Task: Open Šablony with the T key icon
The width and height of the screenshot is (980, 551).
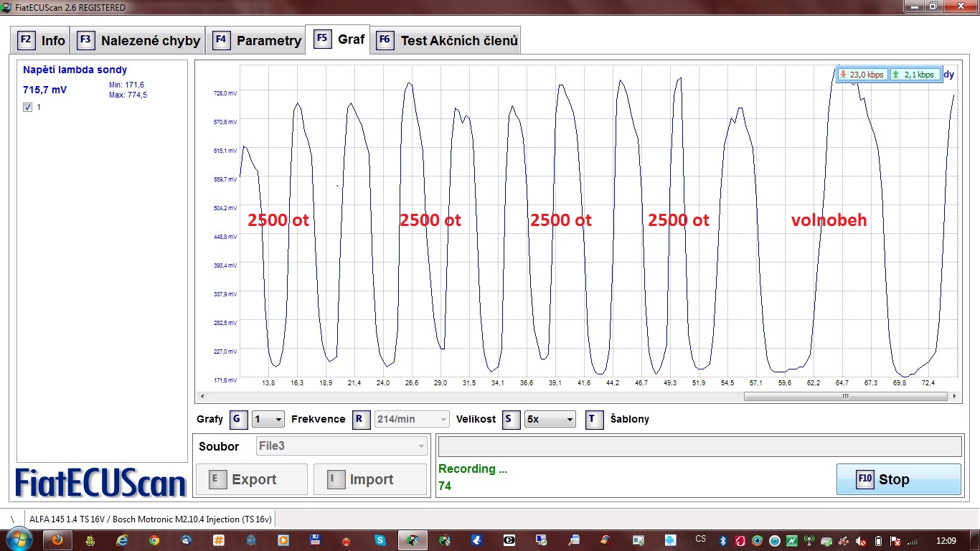Action: pos(594,420)
